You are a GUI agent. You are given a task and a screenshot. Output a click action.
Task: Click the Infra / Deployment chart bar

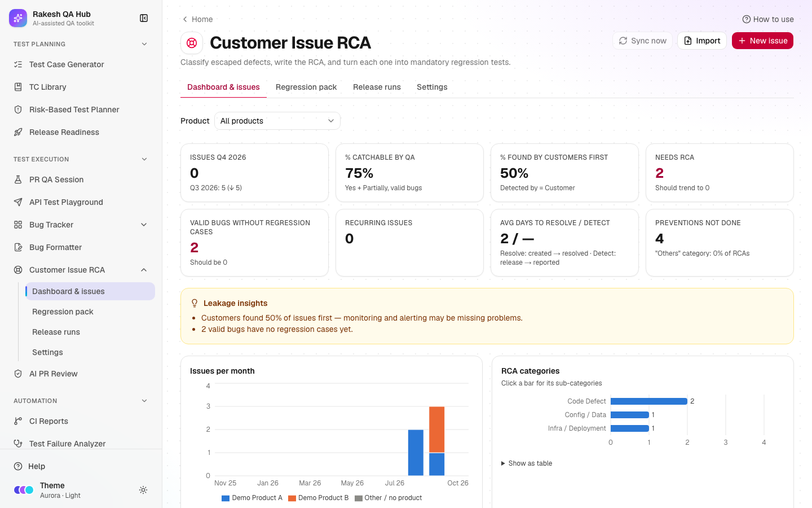[630, 428]
